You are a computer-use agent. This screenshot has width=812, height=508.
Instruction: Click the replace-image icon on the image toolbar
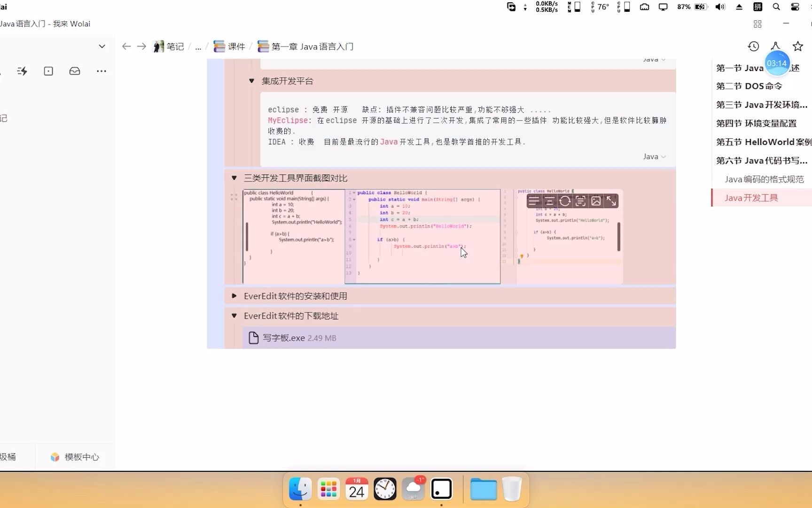click(x=596, y=201)
